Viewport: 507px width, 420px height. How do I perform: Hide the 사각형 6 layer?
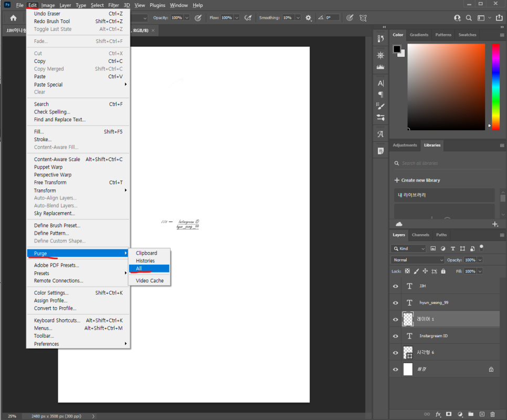click(395, 353)
